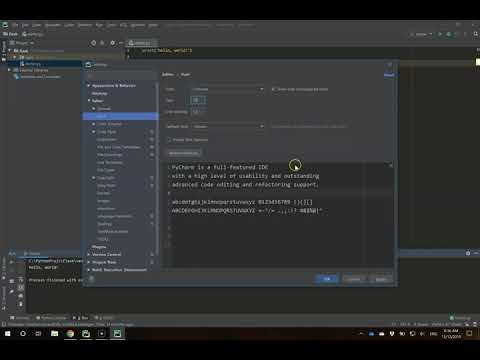Click the locate-file target icon in Project panel
The height and width of the screenshot is (360, 480).
pyautogui.click(x=93, y=43)
